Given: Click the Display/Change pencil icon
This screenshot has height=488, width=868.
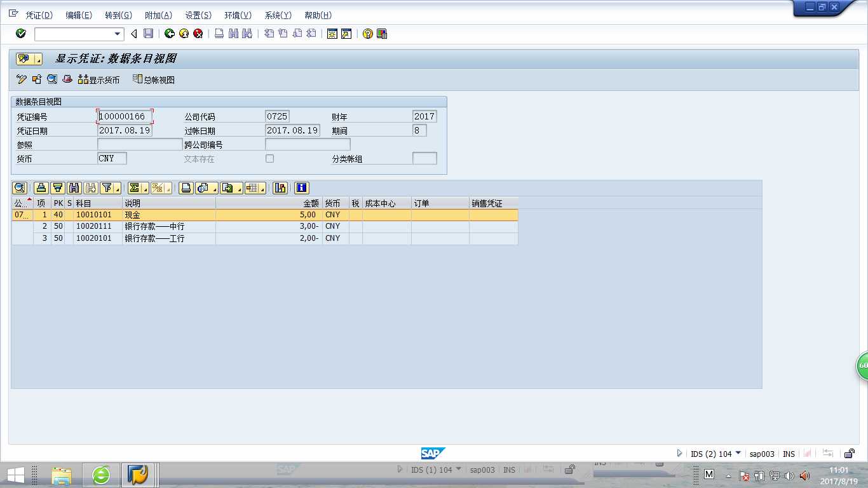Looking at the screenshot, I should 22,79.
